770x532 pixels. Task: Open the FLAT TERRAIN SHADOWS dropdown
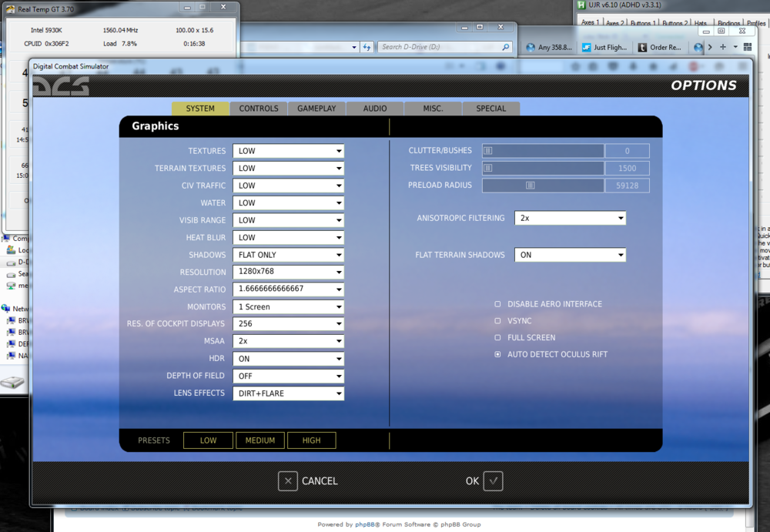point(570,255)
